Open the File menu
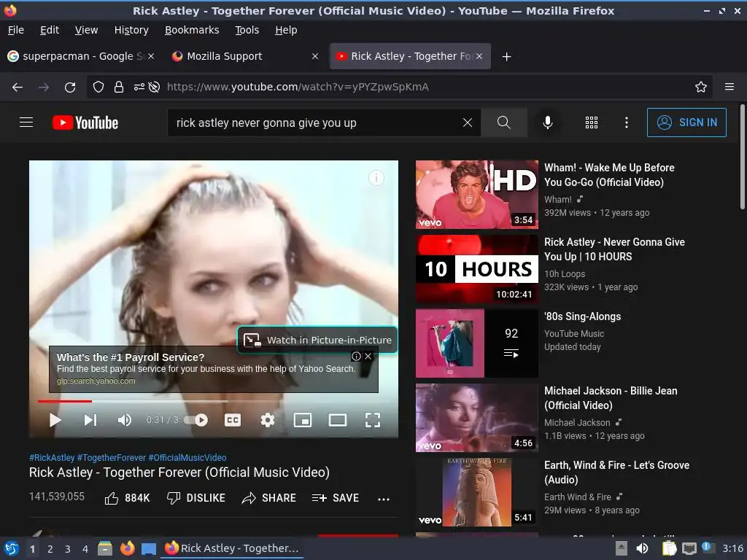The height and width of the screenshot is (560, 747). coord(16,30)
